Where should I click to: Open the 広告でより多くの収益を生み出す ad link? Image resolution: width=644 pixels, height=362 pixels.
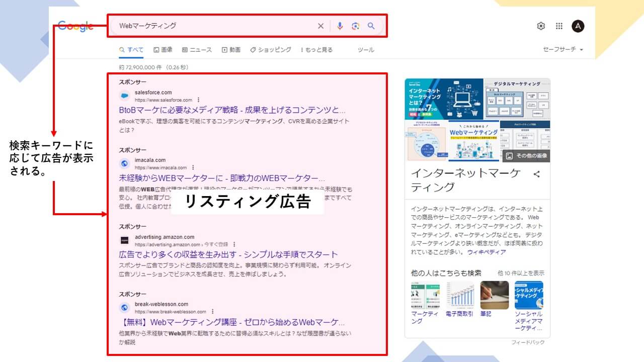point(228,254)
